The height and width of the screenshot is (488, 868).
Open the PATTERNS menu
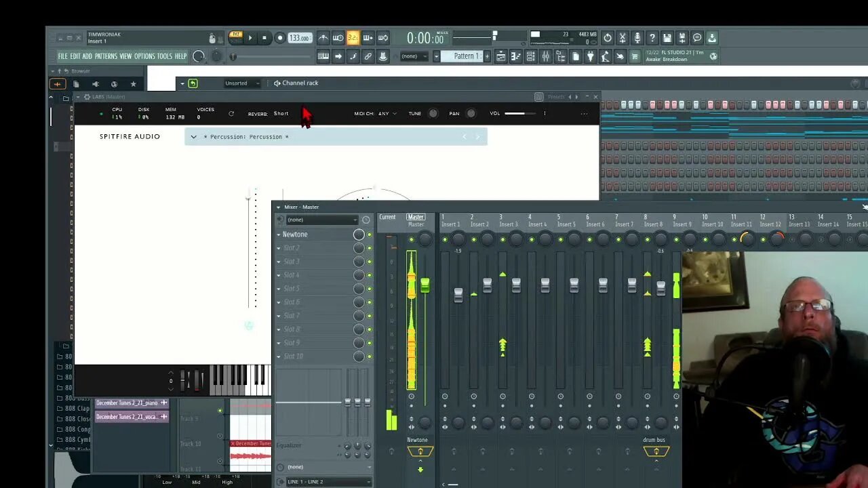[x=106, y=56]
